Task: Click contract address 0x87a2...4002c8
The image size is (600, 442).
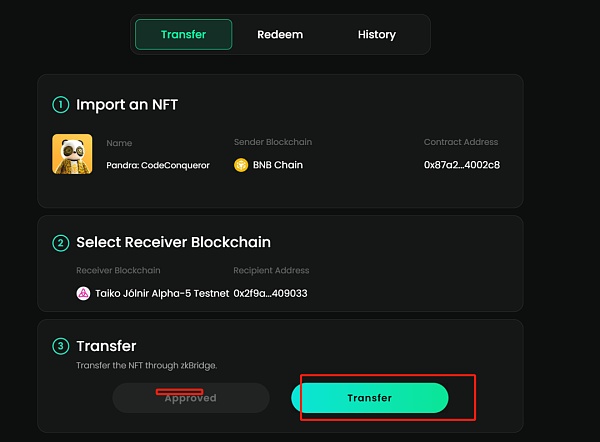Action: click(x=461, y=165)
